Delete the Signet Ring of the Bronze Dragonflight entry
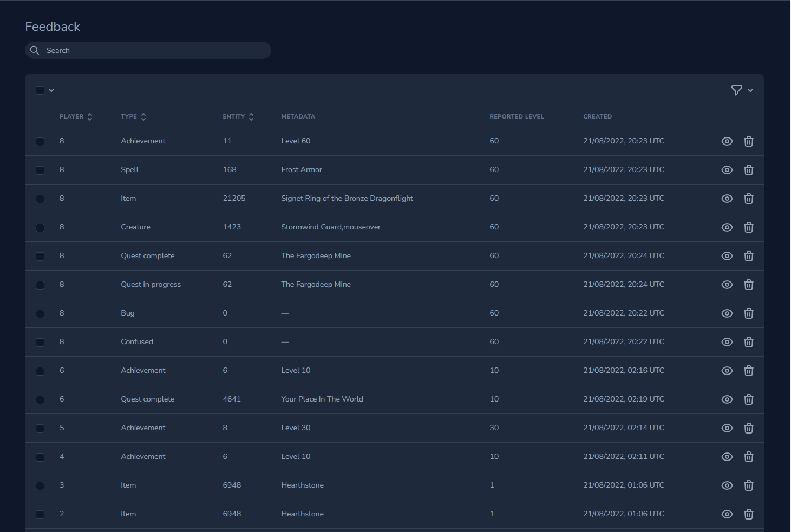Viewport: 791px width, 532px height. click(x=748, y=199)
